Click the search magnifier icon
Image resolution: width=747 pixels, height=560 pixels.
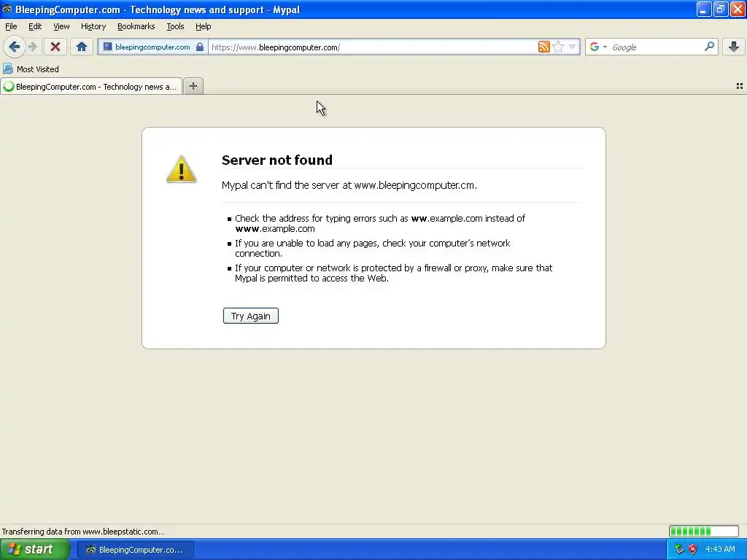coord(709,47)
